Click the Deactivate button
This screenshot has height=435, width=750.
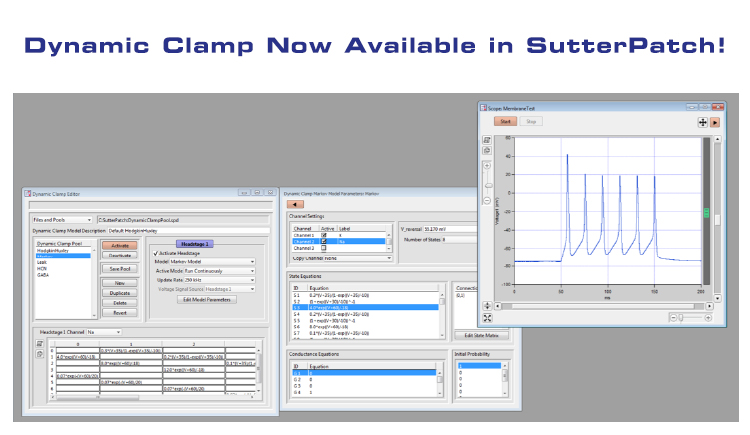[120, 256]
